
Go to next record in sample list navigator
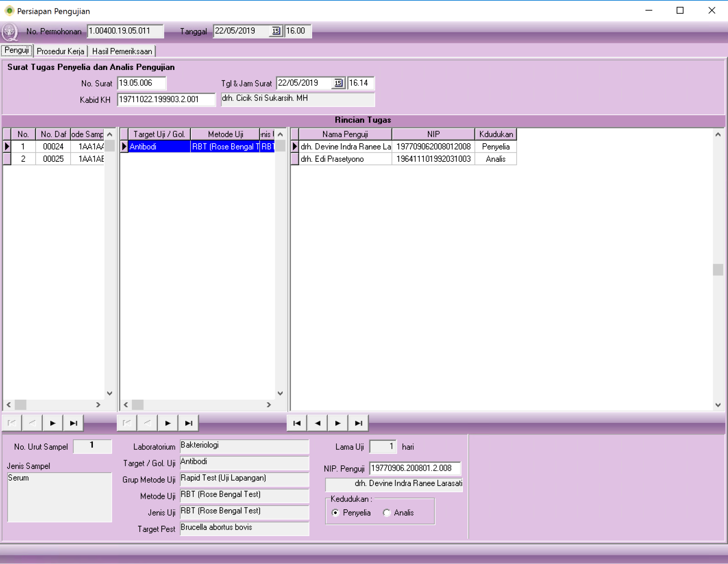52,423
